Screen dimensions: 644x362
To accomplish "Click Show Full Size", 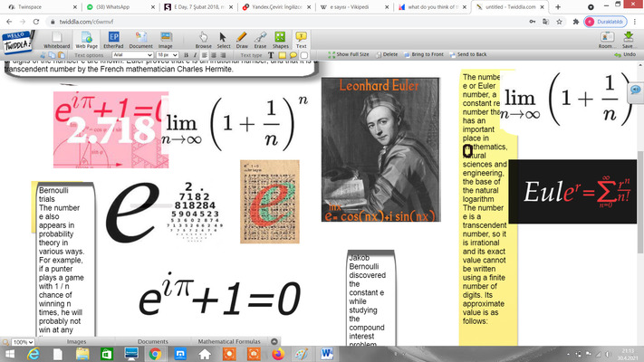I will click(349, 54).
